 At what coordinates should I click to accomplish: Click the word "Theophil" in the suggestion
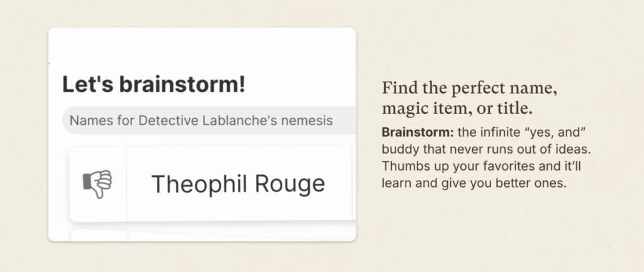[x=199, y=184]
